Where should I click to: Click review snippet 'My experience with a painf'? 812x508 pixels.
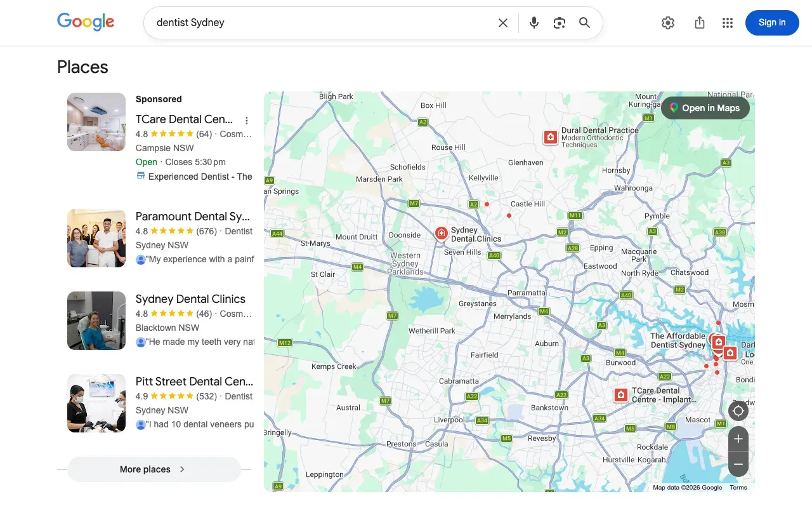tap(200, 259)
